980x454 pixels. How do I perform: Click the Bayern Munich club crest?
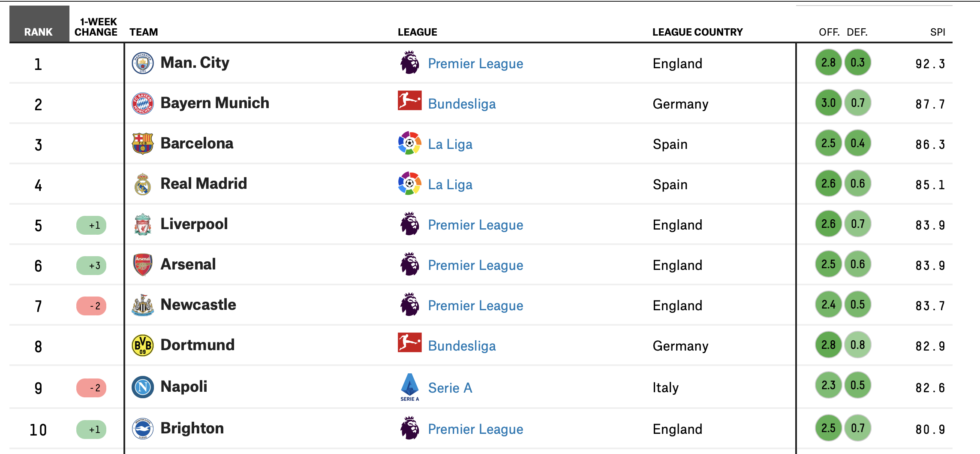143,103
